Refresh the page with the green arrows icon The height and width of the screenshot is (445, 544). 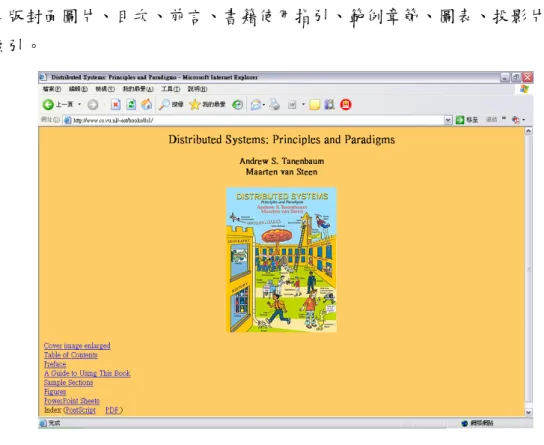131,104
